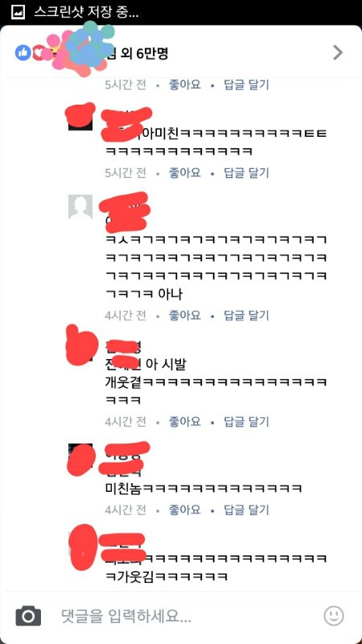Click 좋아요 on the topmost partially visible comment
The width and height of the screenshot is (362, 644).
coord(185,85)
